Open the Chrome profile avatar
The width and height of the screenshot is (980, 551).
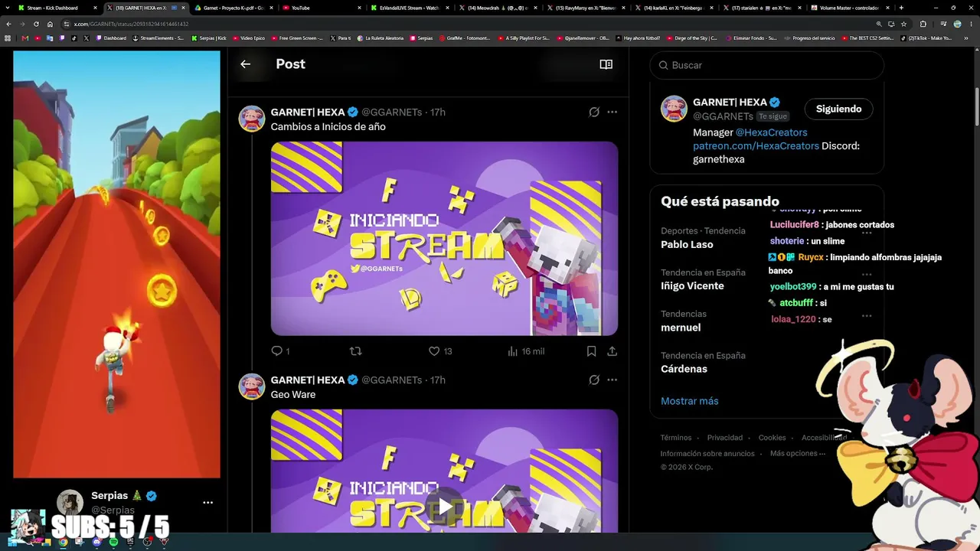coord(957,24)
